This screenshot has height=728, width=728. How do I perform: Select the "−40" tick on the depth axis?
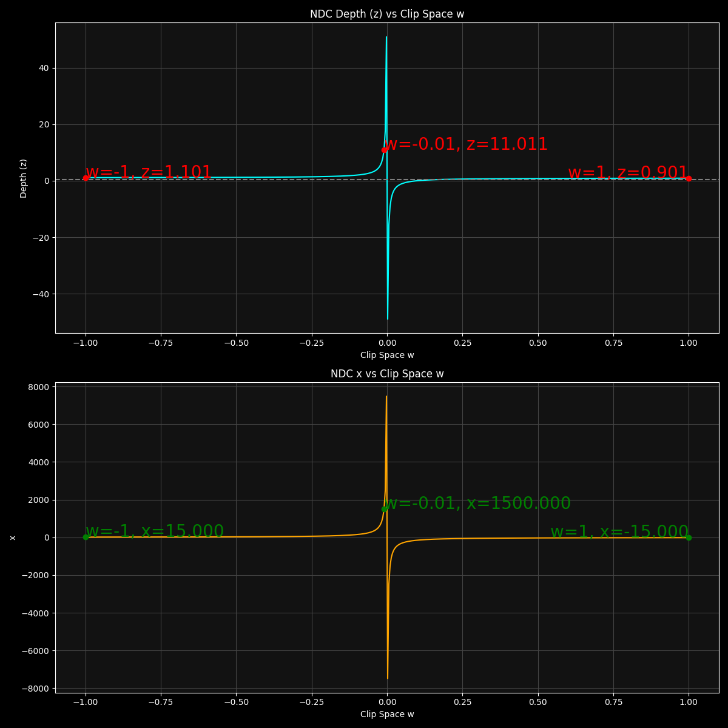coord(42,294)
